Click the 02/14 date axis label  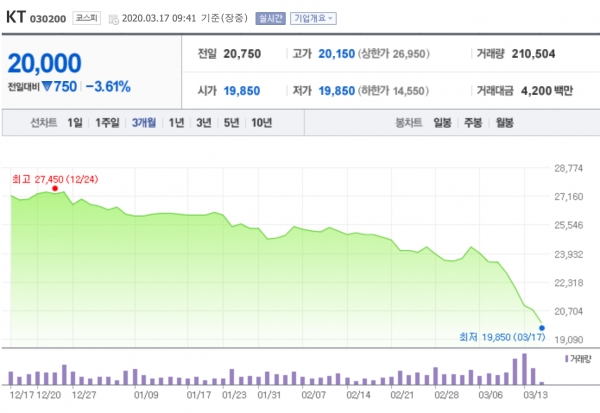(358, 395)
